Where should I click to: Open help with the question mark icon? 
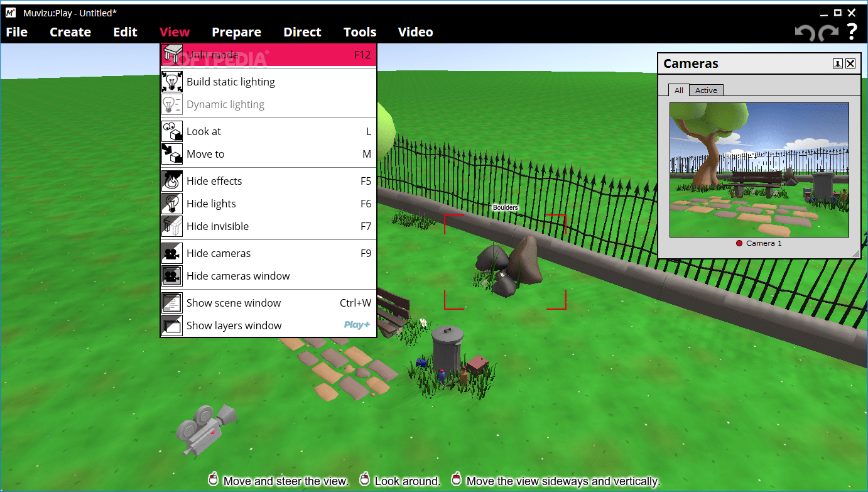tap(852, 31)
